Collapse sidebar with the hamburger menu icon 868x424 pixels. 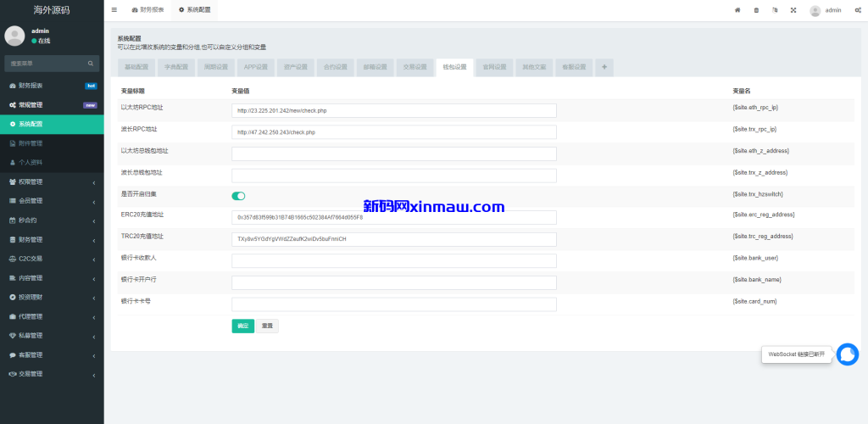coord(114,10)
